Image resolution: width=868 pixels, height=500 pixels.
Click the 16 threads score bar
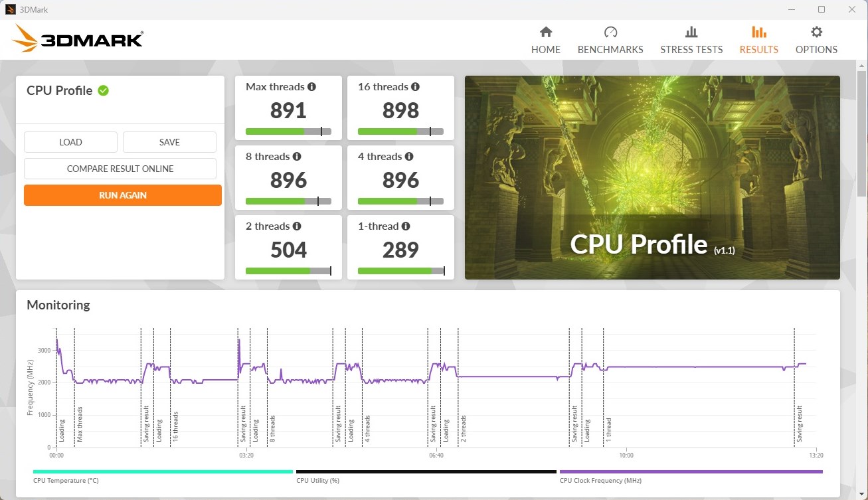(400, 131)
